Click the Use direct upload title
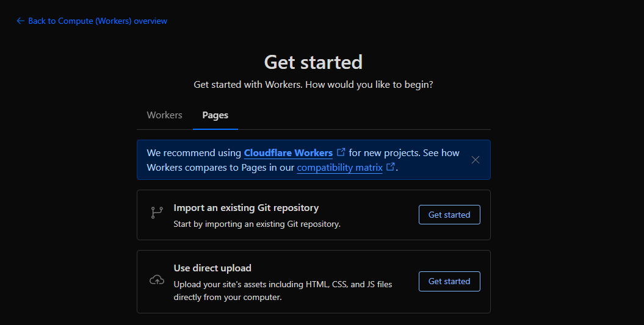Viewport: 644px width, 325px height. (x=212, y=268)
